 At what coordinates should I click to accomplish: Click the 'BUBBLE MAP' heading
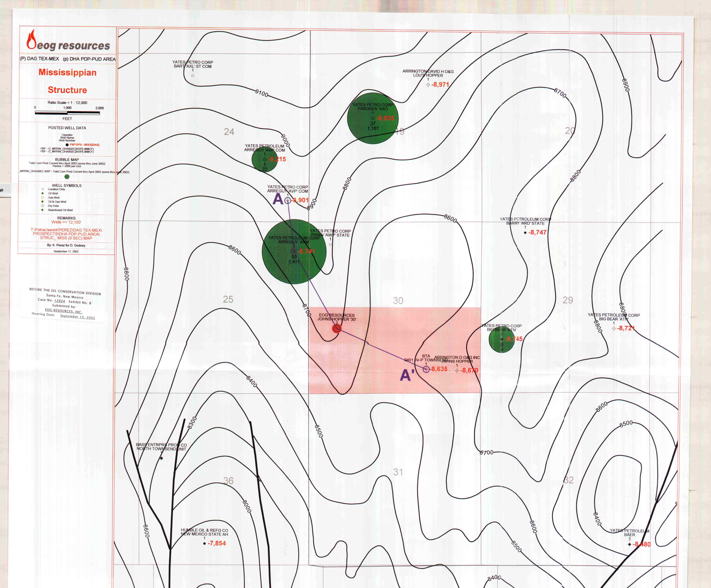pyautogui.click(x=67, y=160)
